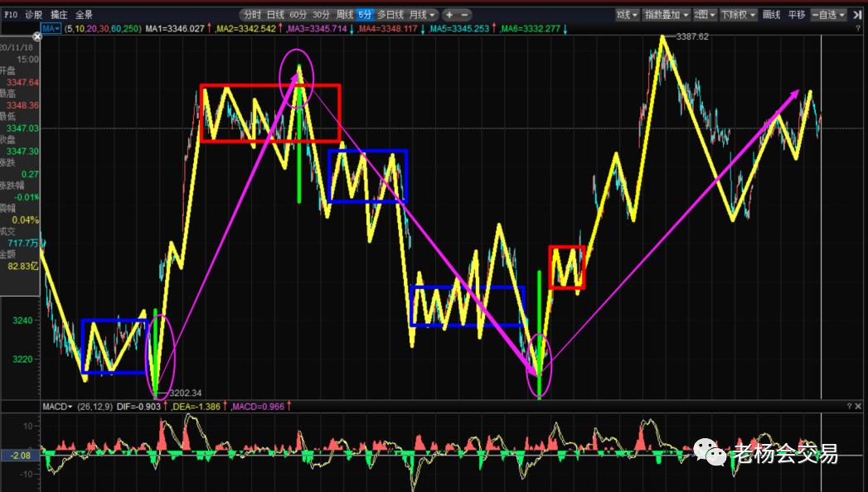This screenshot has height=492, width=868.
Task: Switch to the 60分 timeframe
Action: coord(298,15)
